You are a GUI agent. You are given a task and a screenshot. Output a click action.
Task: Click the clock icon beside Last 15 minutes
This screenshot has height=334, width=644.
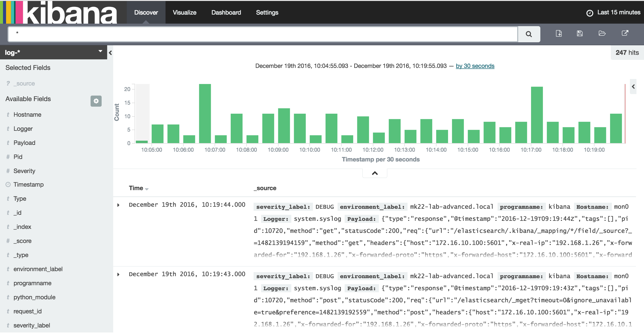tap(590, 13)
